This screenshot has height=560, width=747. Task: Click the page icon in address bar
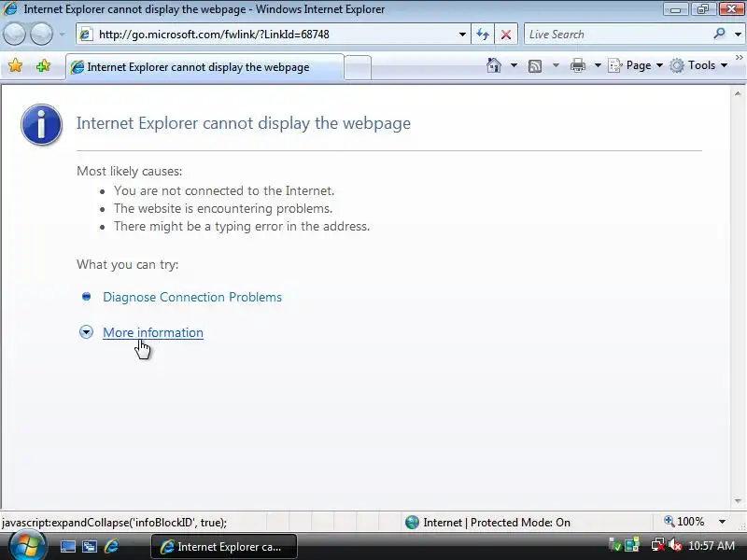pos(86,35)
